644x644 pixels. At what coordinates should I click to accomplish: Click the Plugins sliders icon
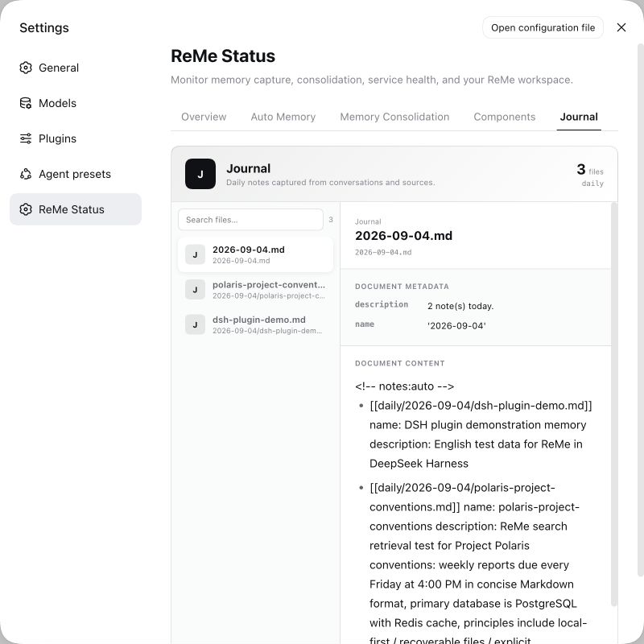(x=26, y=138)
